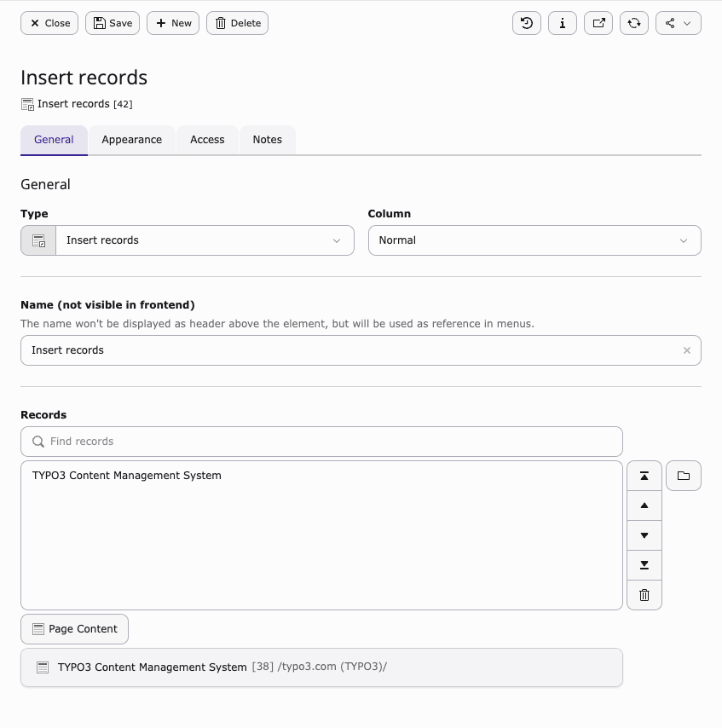Click the Page Content button
The width and height of the screenshot is (722, 728).
pos(75,629)
